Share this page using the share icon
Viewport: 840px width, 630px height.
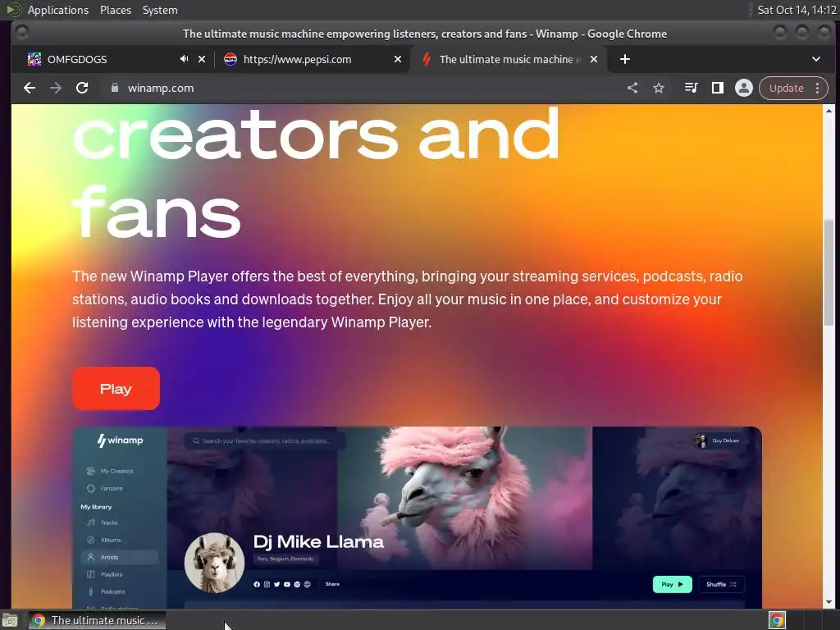click(632, 88)
